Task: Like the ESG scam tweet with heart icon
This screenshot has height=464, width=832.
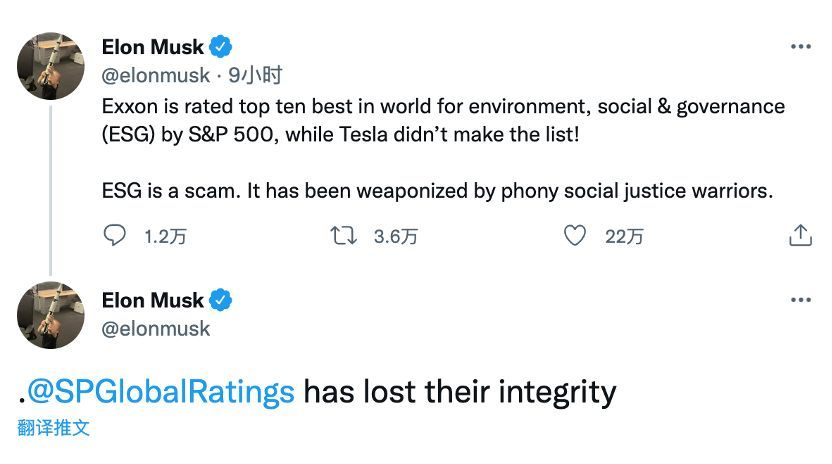Action: (x=574, y=236)
